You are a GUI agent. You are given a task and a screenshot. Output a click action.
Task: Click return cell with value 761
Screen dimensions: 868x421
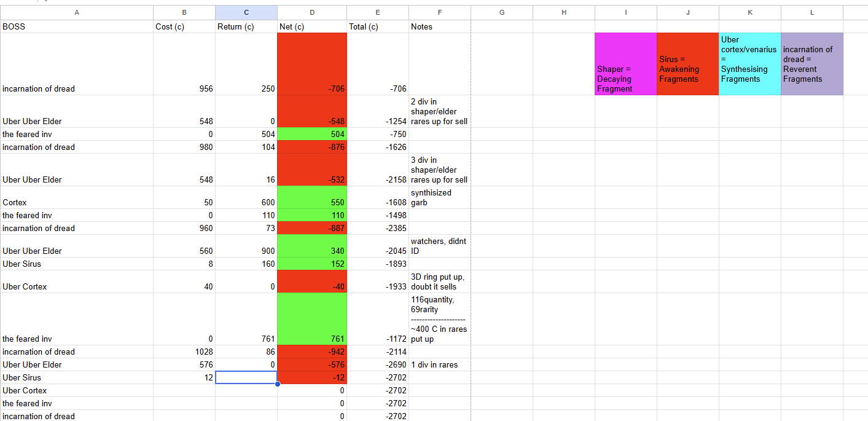click(246, 319)
